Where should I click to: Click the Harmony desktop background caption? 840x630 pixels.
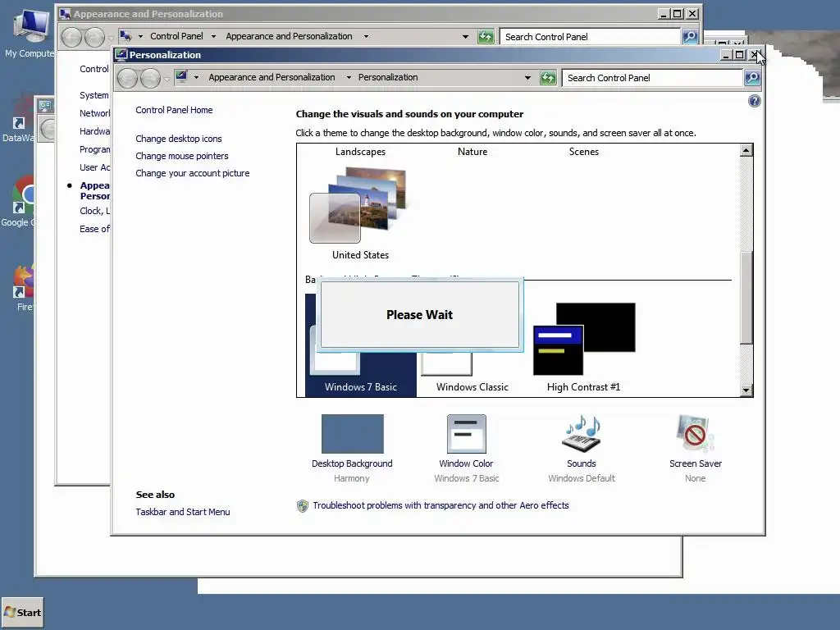pos(351,478)
